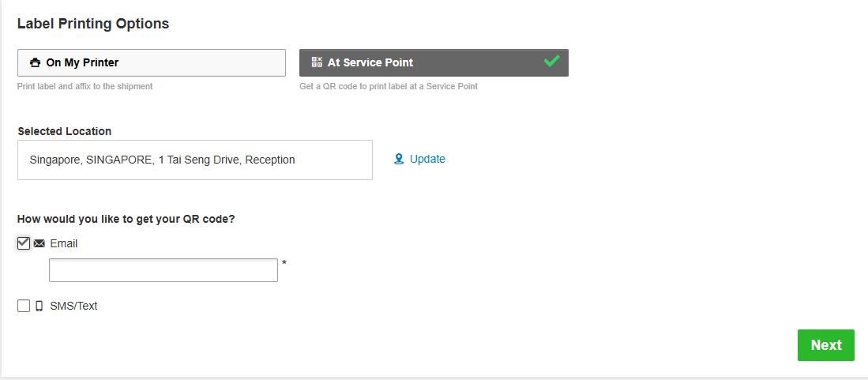Image resolution: width=868 pixels, height=380 pixels.
Task: Click 'Print label and affix to the shipment' text
Action: pos(85,86)
